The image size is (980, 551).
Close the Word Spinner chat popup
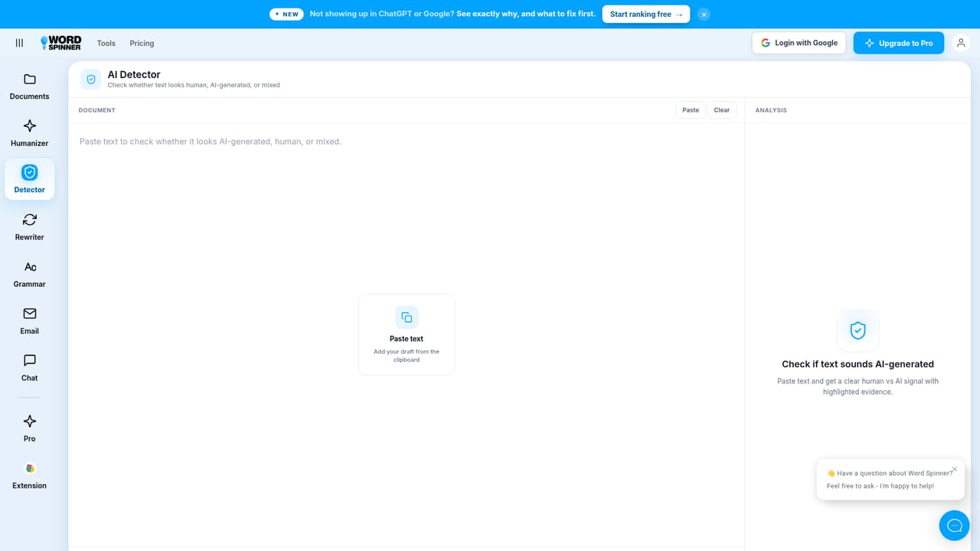[954, 469]
